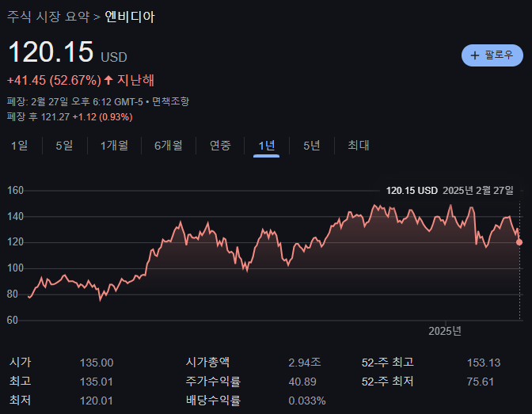This screenshot has height=414, width=532.
Task: Click the plus icon in 팔로우 button
Action: pyautogui.click(x=475, y=55)
